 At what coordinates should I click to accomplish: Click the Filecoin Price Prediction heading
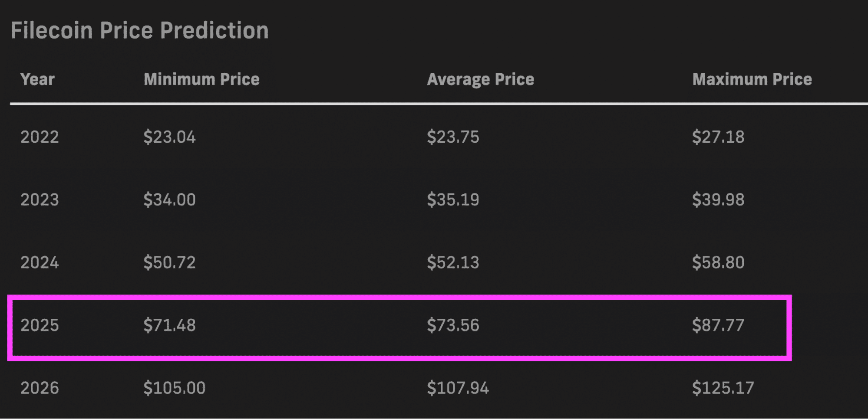pos(140,31)
